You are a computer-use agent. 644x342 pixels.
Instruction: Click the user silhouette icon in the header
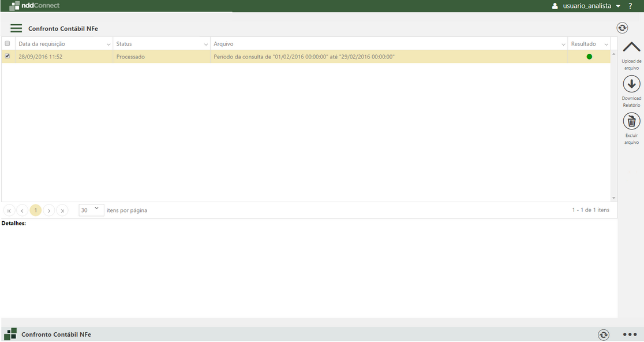click(555, 5)
